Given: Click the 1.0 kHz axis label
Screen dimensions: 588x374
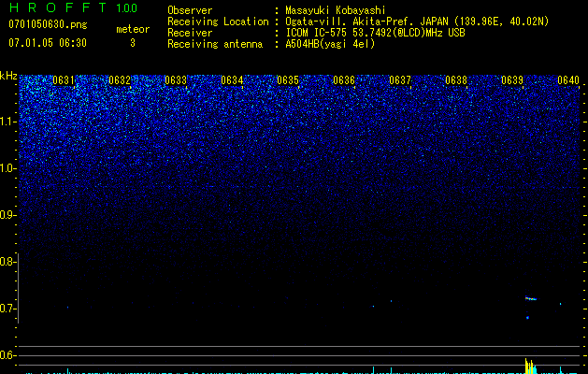Looking at the screenshot, I should (7, 168).
